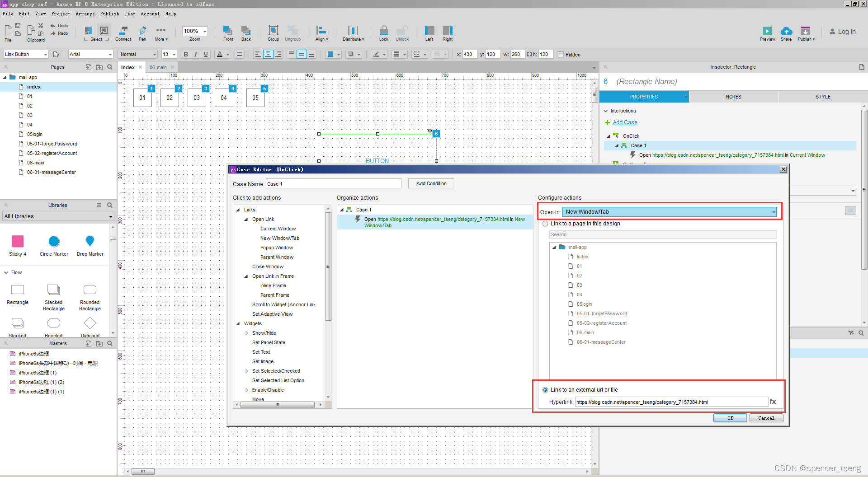The height and width of the screenshot is (477, 868).
Task: Search the Pages panel
Action: (110, 67)
